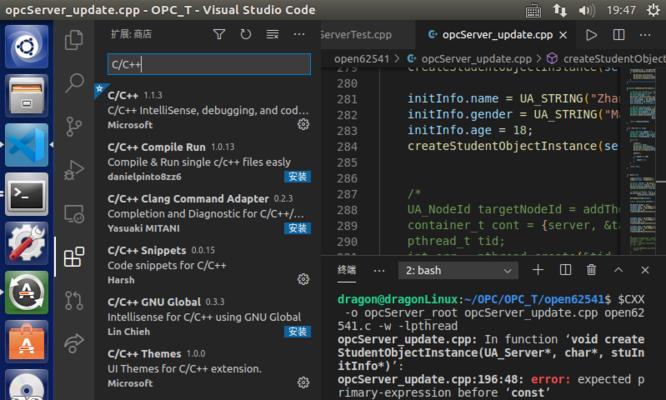Image resolution: width=666 pixels, height=400 pixels.
Task: Open the Extensions view icon
Action: (x=74, y=257)
